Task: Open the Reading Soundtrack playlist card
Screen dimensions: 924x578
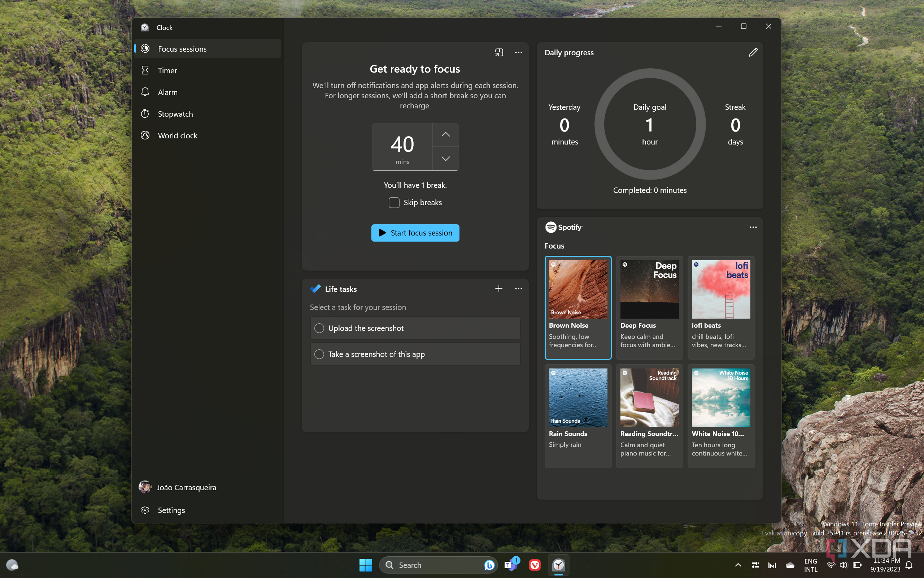Action: (x=649, y=416)
